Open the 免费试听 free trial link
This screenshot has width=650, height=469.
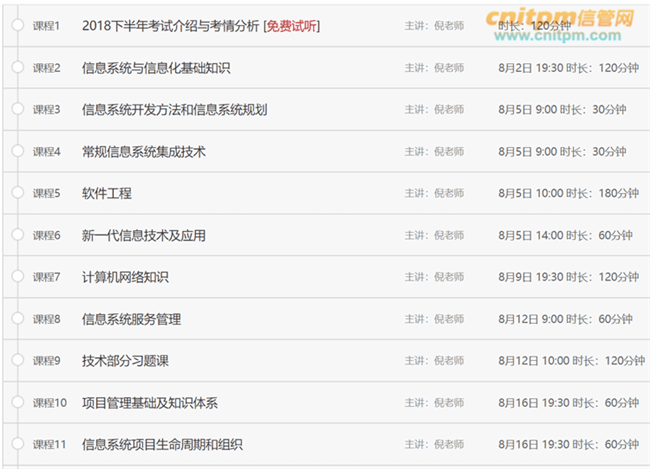click(x=292, y=25)
